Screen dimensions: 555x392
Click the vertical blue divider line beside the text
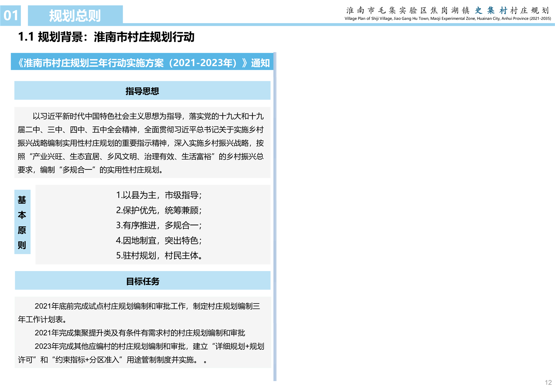point(275,217)
